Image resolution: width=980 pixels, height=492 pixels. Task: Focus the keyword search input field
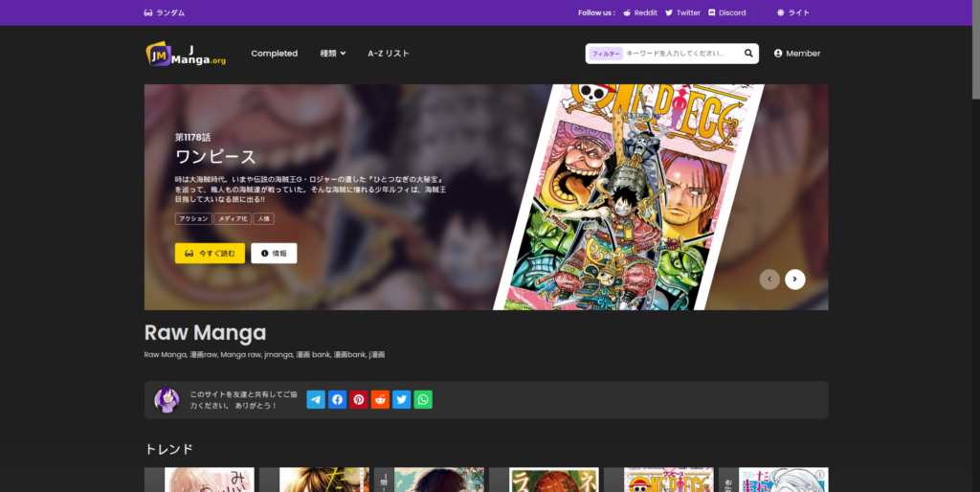pos(681,54)
